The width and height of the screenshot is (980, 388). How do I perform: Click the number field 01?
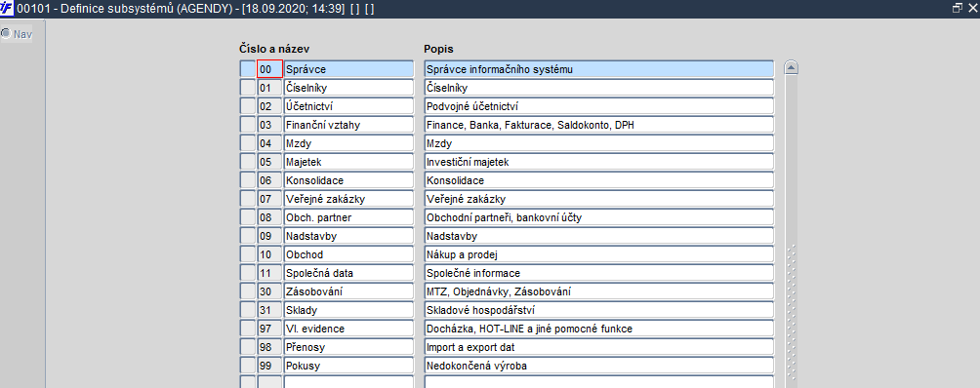269,88
